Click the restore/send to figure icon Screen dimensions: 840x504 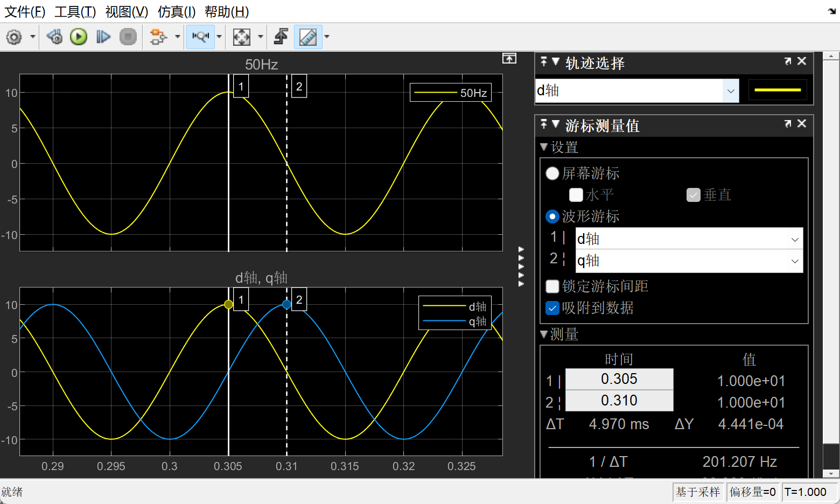click(281, 37)
